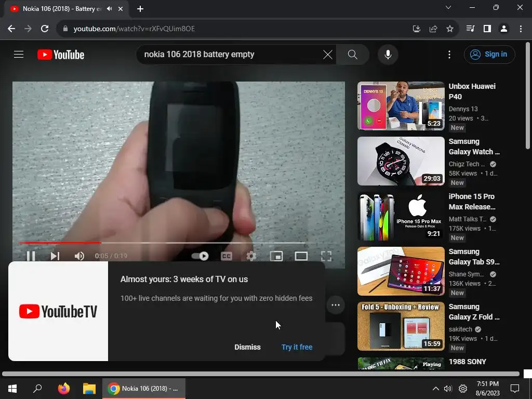The image size is (532, 399).
Task: Share this page from Chrome toolbar
Action: click(433, 29)
